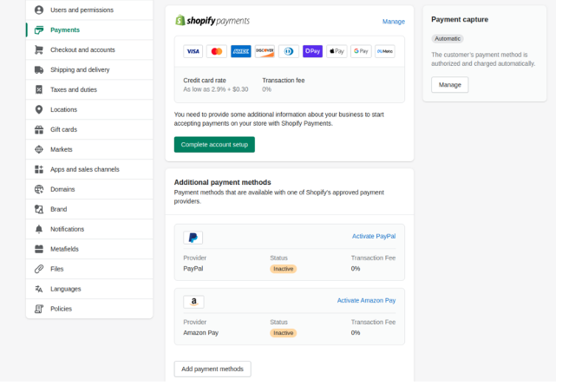Click the Gift cards present icon
Screen dimensions: 562x392
pyautogui.click(x=39, y=130)
